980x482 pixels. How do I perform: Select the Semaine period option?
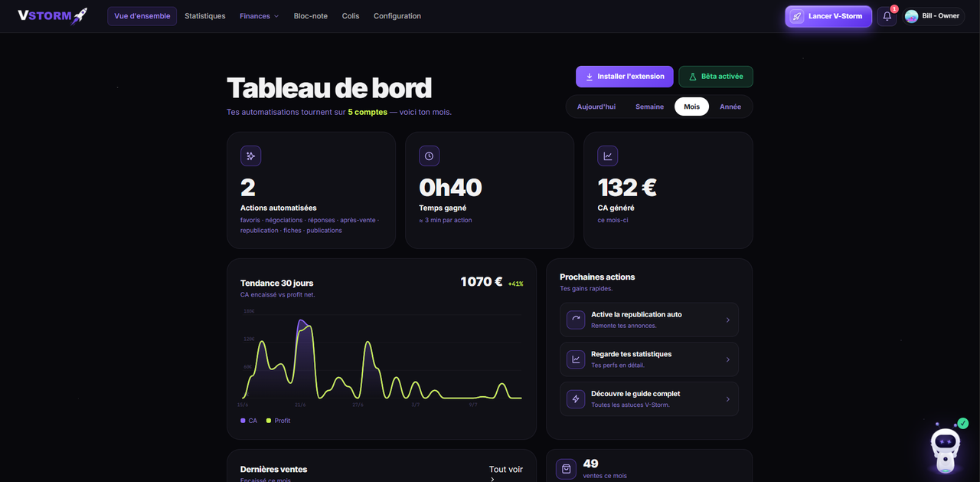click(x=649, y=107)
